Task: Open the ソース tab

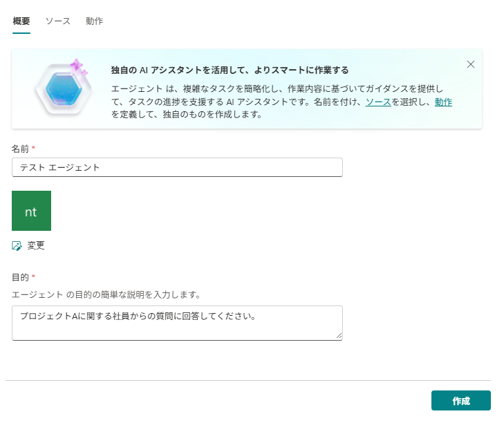Action: 58,21
